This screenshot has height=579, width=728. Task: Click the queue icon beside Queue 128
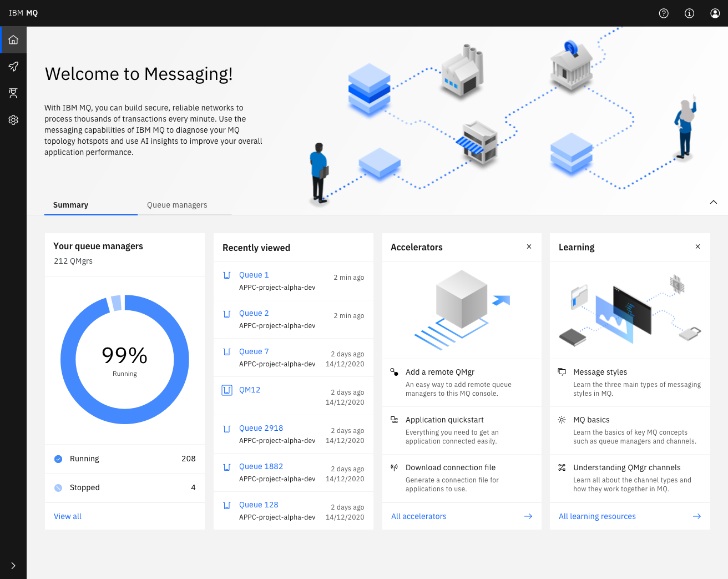pyautogui.click(x=227, y=505)
